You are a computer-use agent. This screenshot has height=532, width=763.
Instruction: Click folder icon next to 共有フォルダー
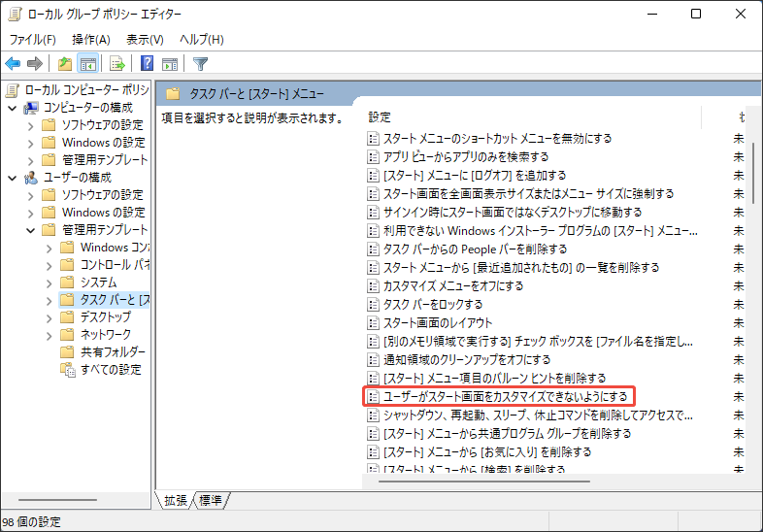pos(67,352)
